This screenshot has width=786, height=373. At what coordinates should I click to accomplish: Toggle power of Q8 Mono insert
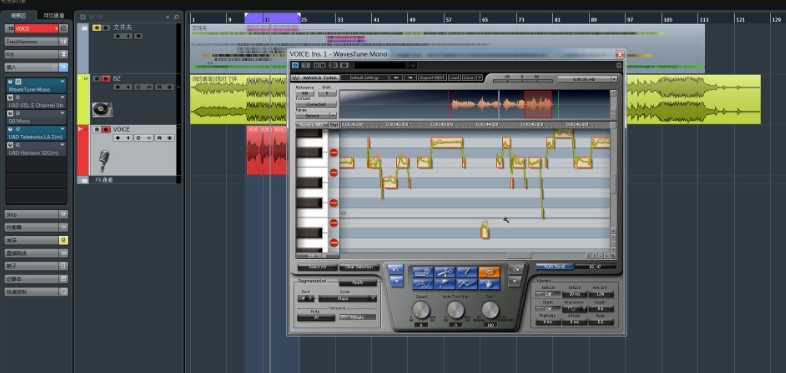(x=11, y=114)
